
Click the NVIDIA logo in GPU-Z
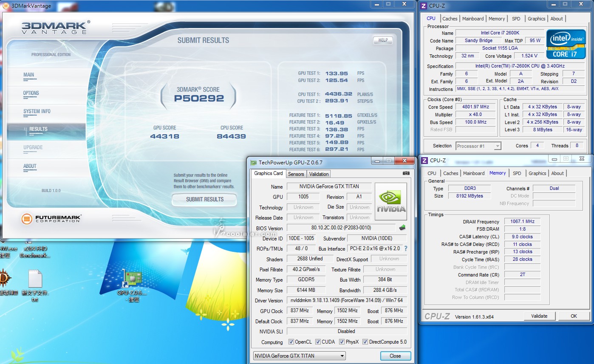click(x=391, y=202)
